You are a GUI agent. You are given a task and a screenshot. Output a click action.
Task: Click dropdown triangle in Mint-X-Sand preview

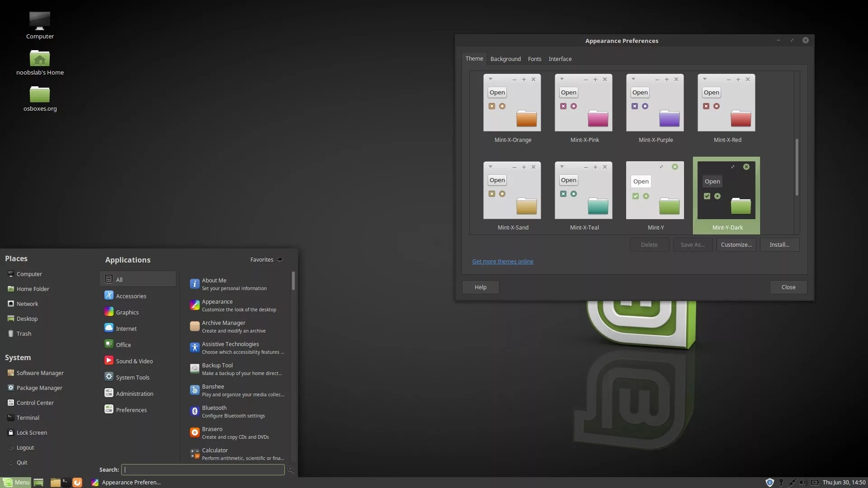491,167
